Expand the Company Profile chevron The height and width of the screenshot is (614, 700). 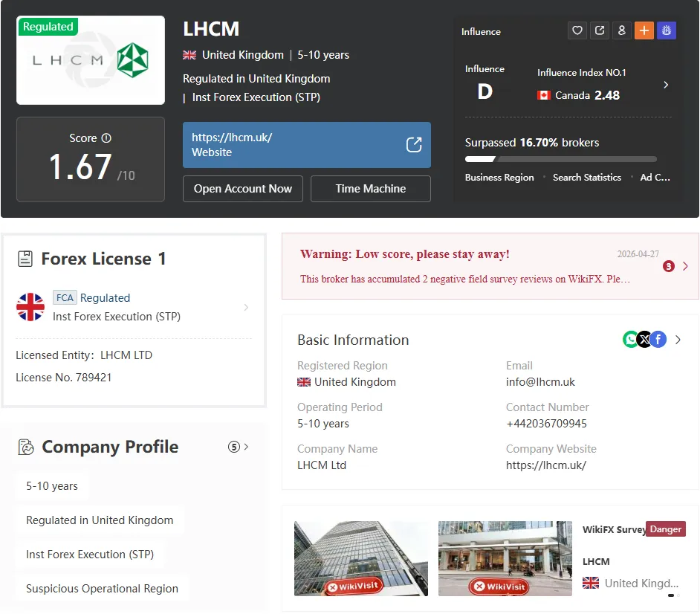246,447
